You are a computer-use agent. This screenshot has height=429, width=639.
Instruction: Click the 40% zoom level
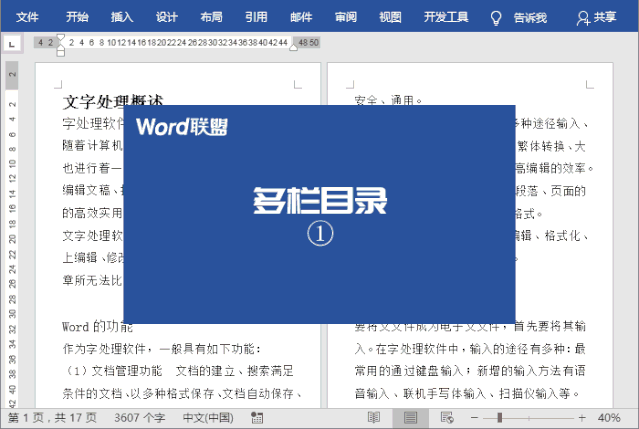(609, 418)
